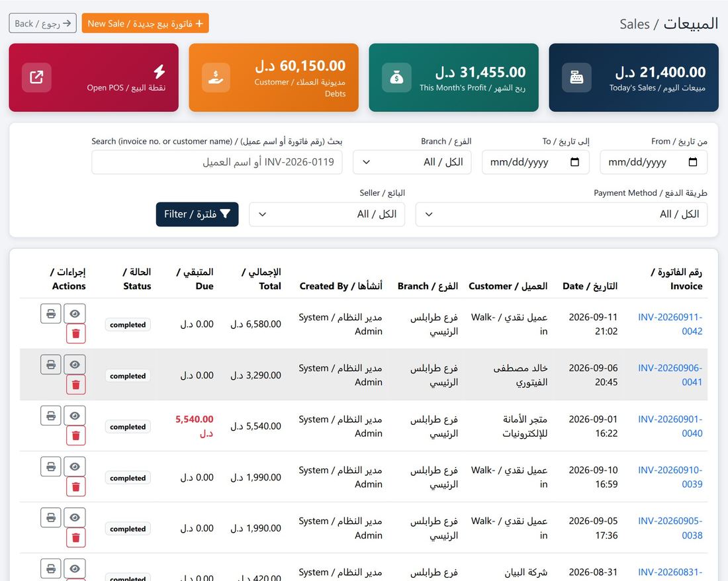Print invoice INV-20260831 row
The width and height of the screenshot is (728, 581).
pos(50,568)
